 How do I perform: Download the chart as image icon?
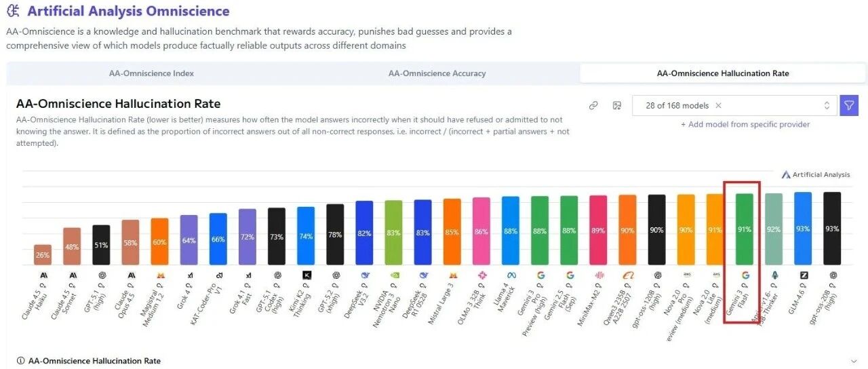coord(617,105)
